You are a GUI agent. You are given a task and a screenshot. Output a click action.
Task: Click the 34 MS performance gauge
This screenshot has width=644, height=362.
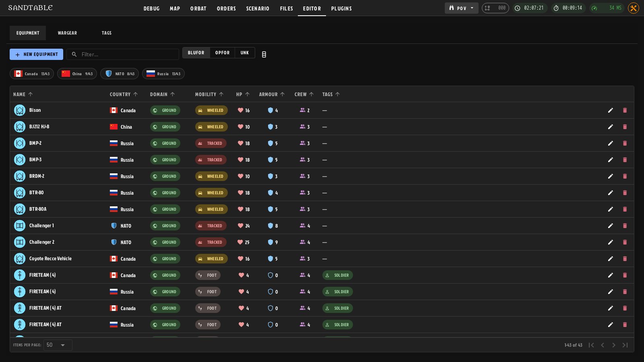click(607, 8)
